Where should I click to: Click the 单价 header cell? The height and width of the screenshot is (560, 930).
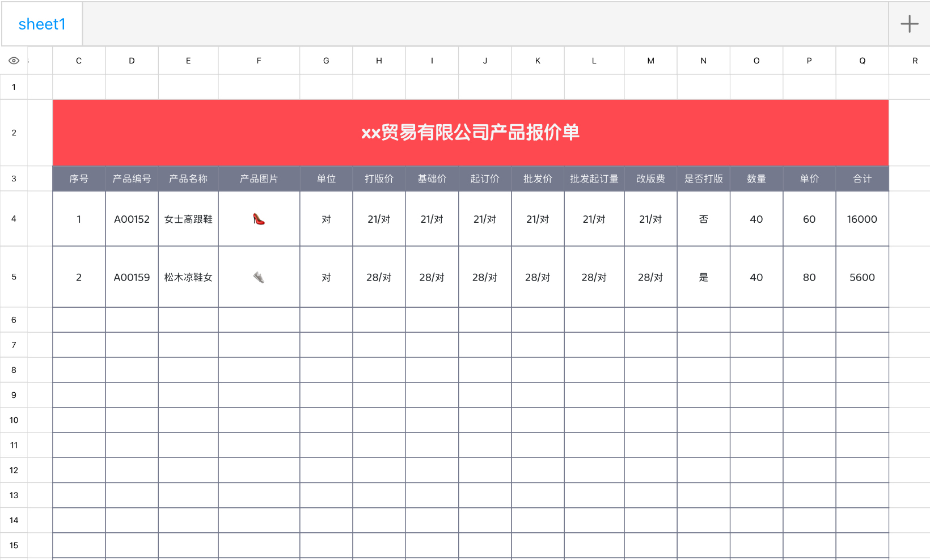[x=809, y=179]
